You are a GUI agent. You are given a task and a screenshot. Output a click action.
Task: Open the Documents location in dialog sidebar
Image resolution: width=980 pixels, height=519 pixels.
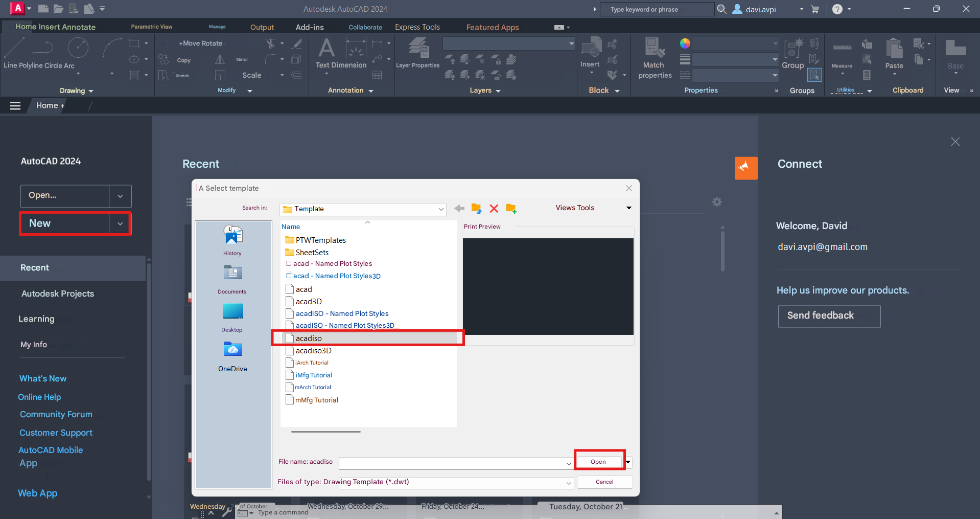(x=232, y=279)
